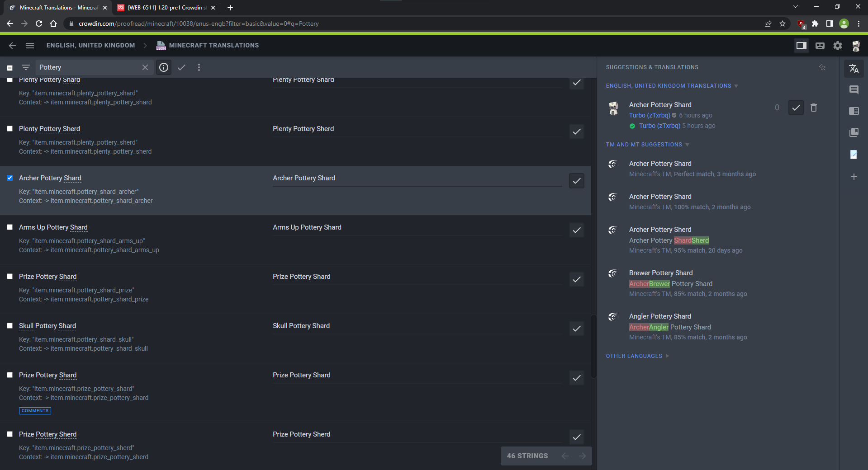Click the string info icon
Viewport: 868px width, 470px height.
click(164, 67)
